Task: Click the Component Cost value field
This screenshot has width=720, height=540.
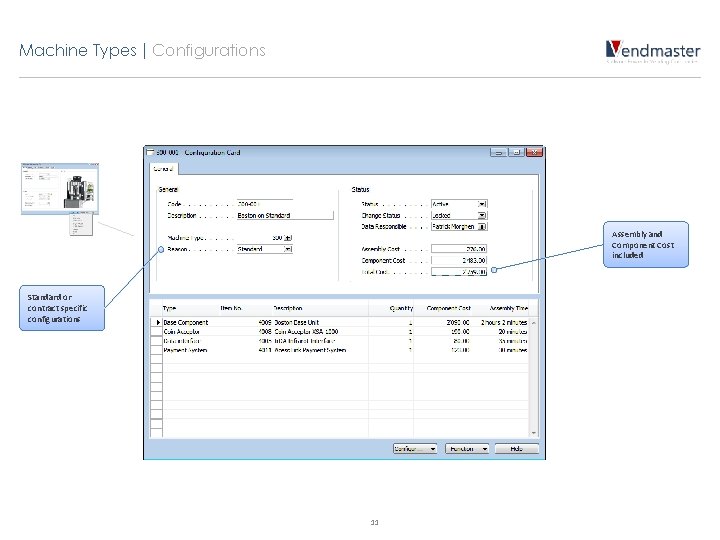Action: (459, 260)
